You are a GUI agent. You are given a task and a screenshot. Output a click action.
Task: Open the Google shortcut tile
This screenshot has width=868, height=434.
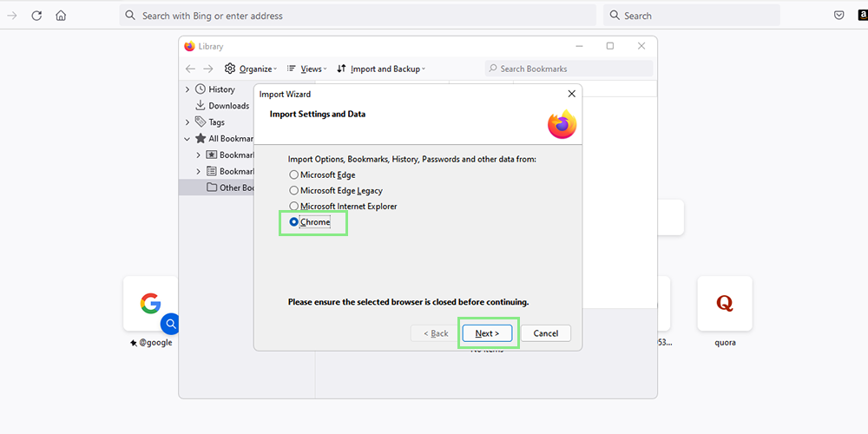[150, 303]
